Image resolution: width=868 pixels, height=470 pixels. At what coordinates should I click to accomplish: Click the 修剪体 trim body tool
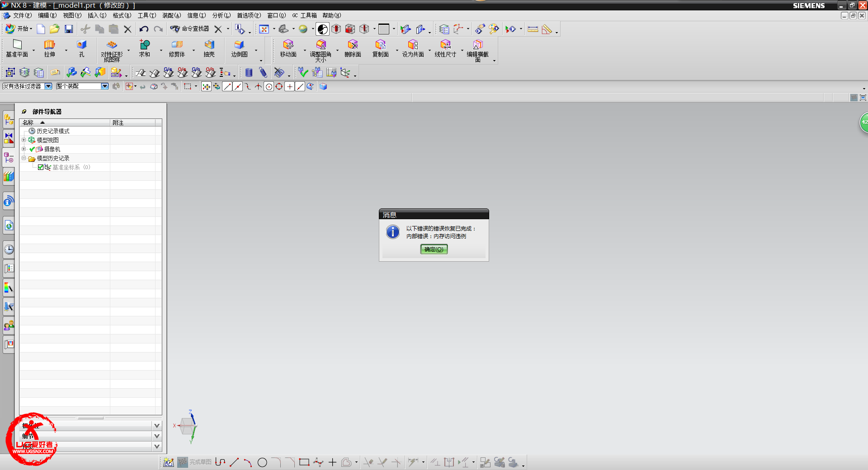(177, 48)
